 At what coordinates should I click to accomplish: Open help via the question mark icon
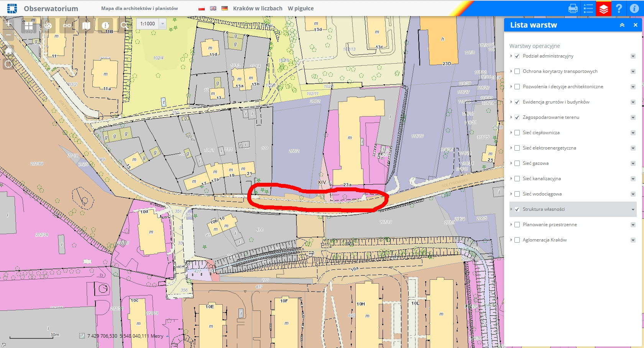click(619, 8)
